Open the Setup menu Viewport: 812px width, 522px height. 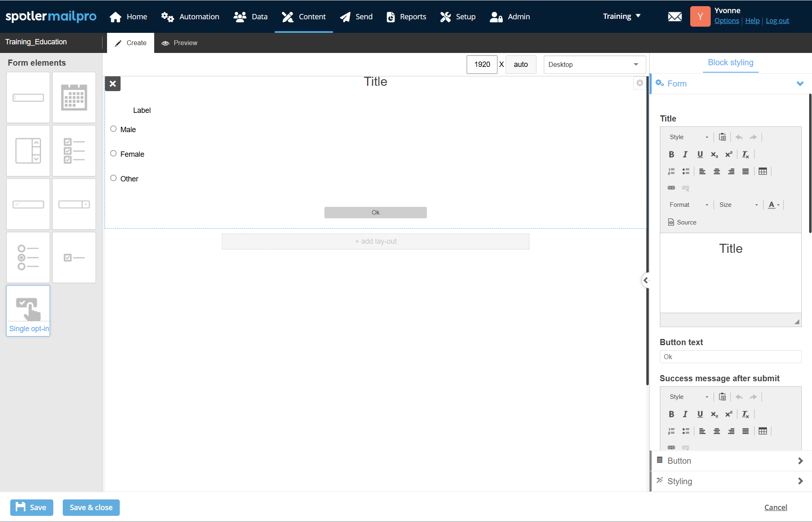click(458, 17)
